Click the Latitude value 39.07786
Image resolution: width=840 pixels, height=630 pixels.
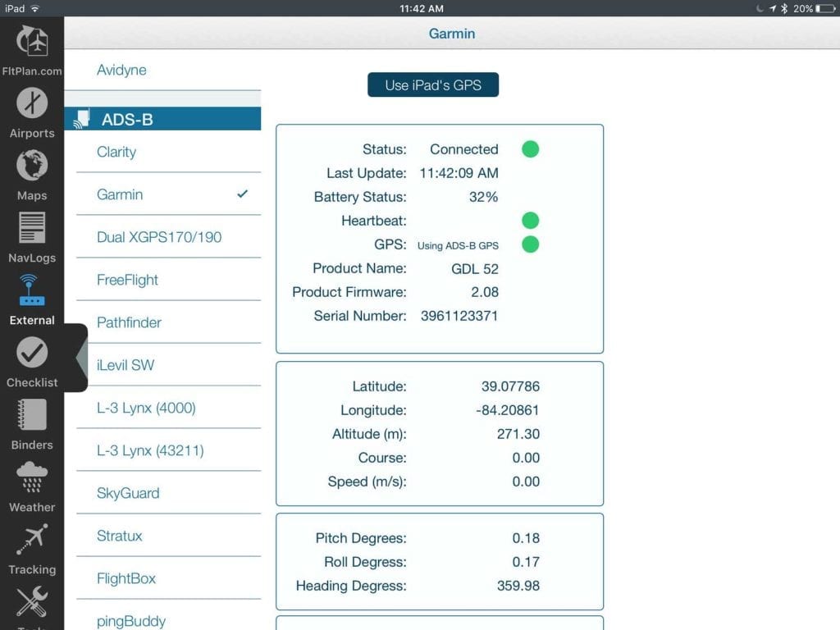click(x=510, y=386)
